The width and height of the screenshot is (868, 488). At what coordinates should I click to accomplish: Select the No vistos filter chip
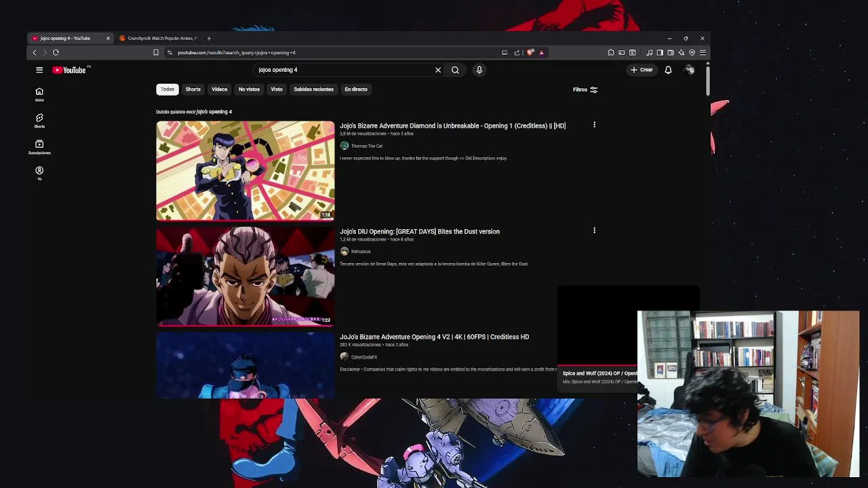pos(249,89)
